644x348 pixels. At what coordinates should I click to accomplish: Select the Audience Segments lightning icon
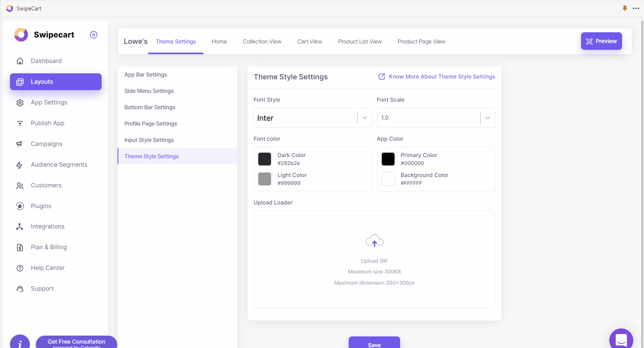coord(20,165)
